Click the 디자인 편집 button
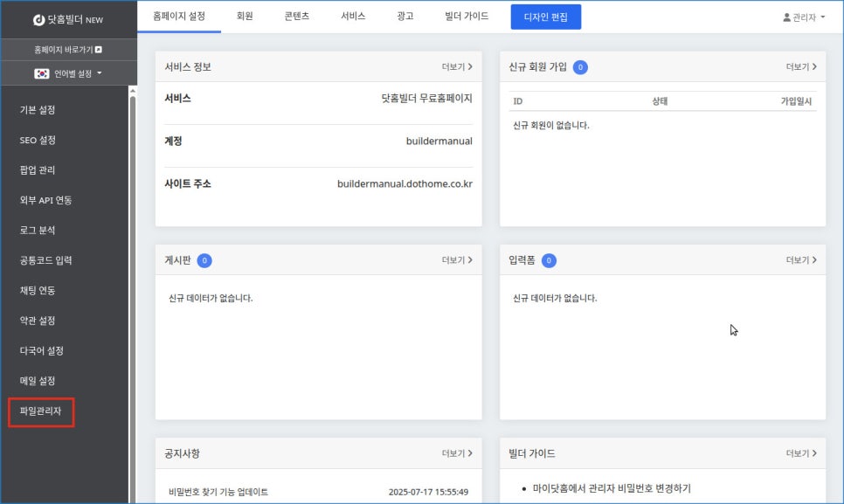Screen dimensions: 844x504 click(x=545, y=17)
